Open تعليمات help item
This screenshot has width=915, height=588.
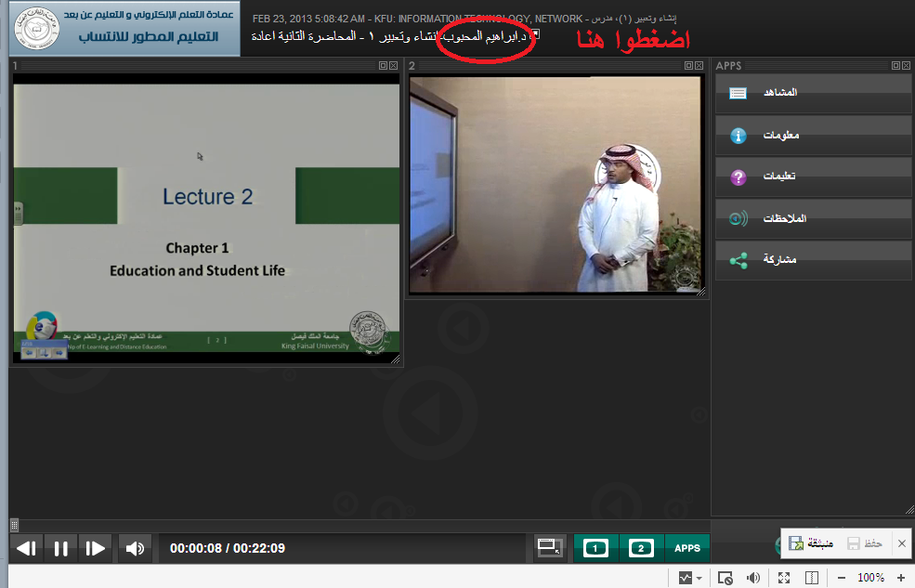pos(814,176)
